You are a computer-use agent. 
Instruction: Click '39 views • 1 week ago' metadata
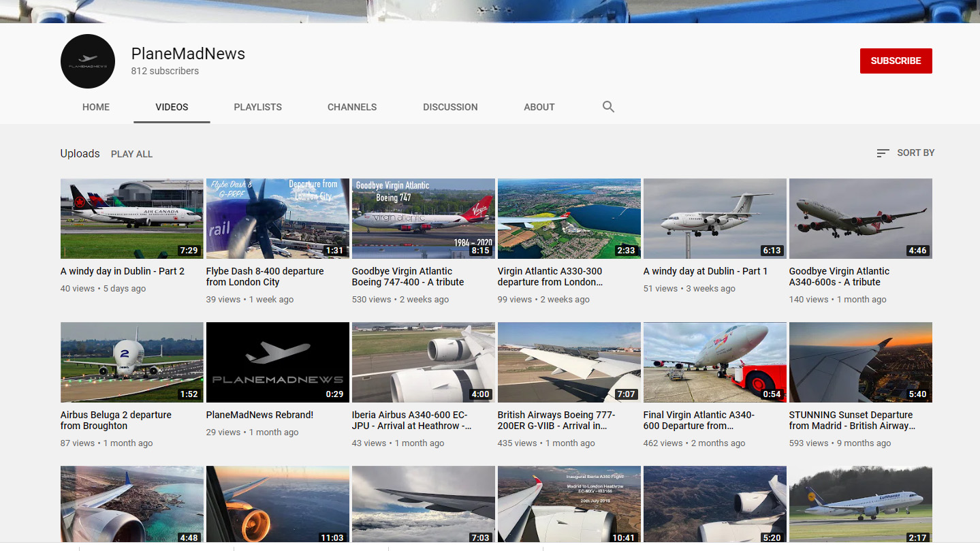pos(250,300)
